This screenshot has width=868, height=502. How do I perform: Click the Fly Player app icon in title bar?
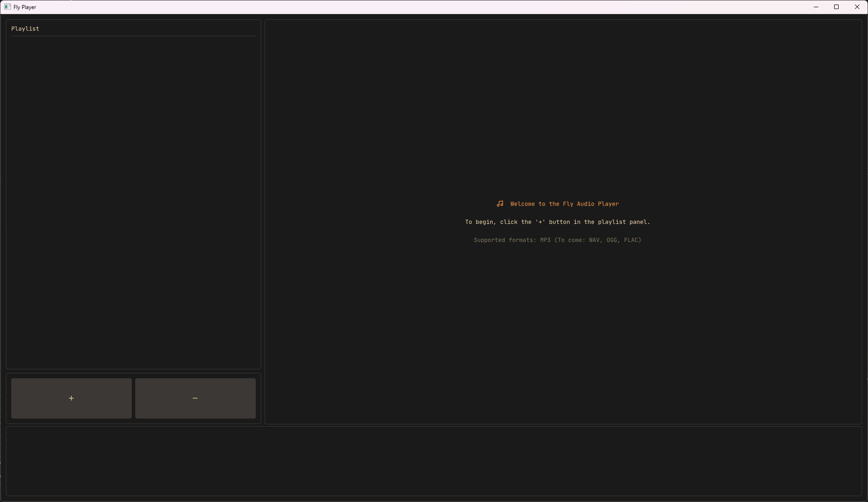(x=7, y=7)
